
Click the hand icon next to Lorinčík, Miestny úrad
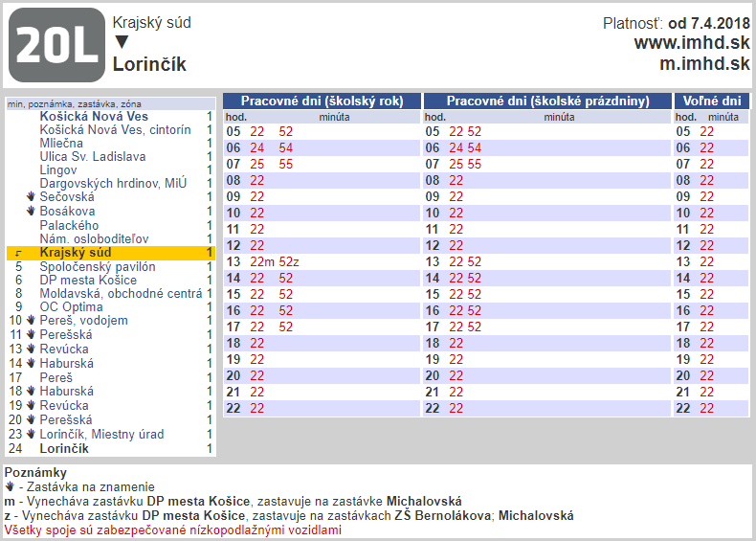(31, 434)
